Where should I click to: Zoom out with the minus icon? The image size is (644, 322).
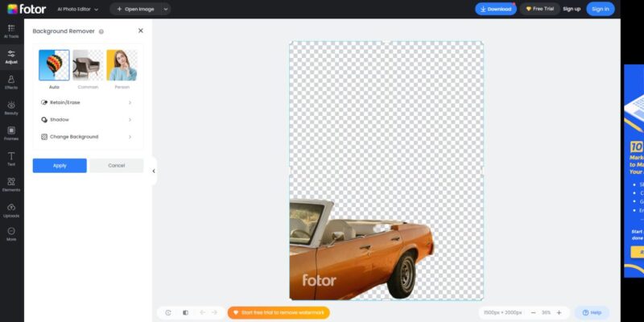point(533,312)
